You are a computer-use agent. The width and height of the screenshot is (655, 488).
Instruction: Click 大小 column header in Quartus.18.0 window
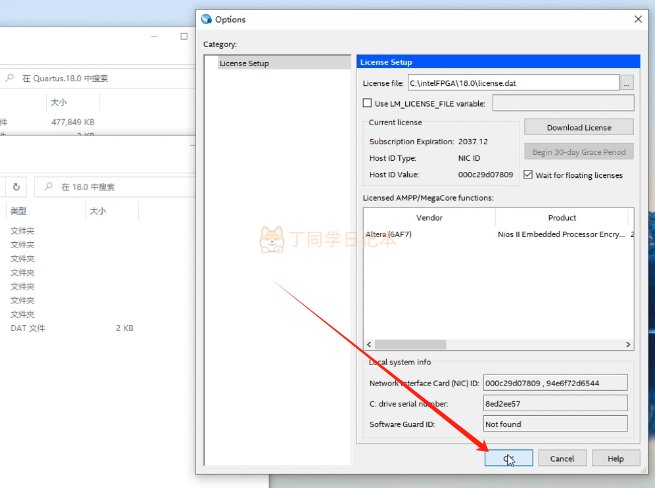[59, 102]
